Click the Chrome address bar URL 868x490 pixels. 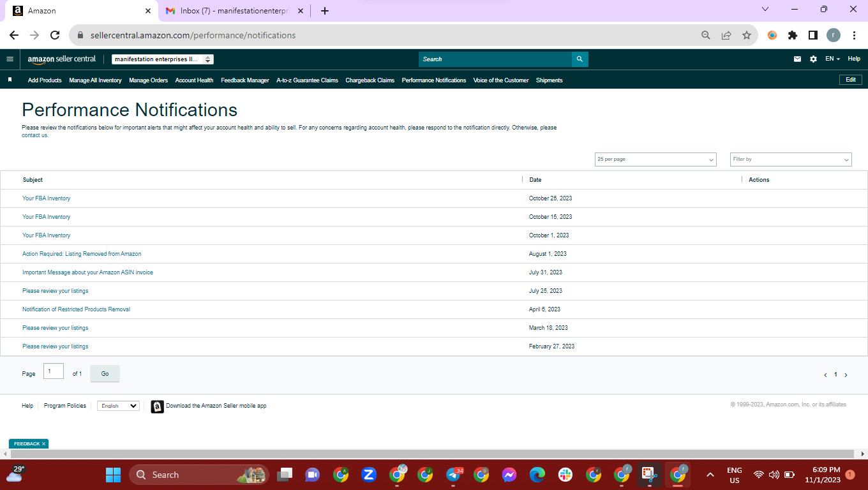tap(193, 36)
